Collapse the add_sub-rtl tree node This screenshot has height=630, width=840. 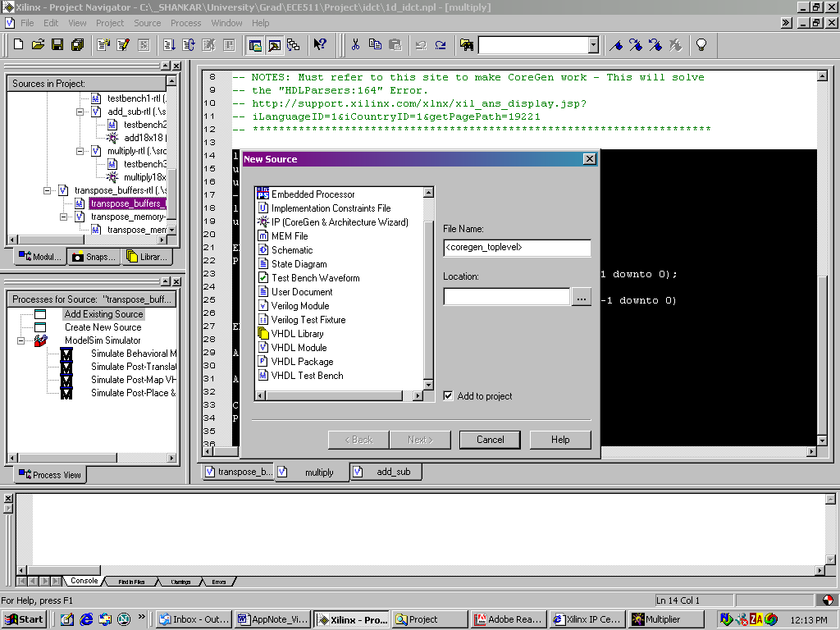pyautogui.click(x=80, y=112)
